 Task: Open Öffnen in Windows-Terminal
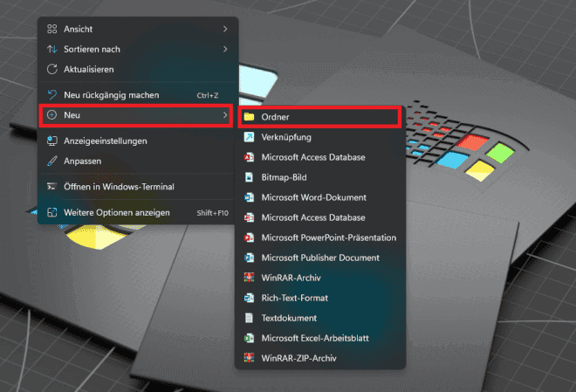click(x=119, y=187)
